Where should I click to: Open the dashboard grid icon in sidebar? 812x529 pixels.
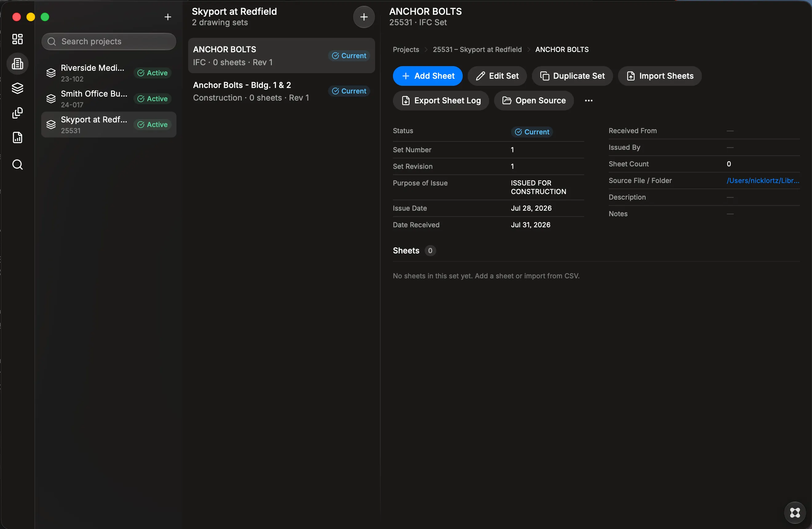click(x=18, y=39)
